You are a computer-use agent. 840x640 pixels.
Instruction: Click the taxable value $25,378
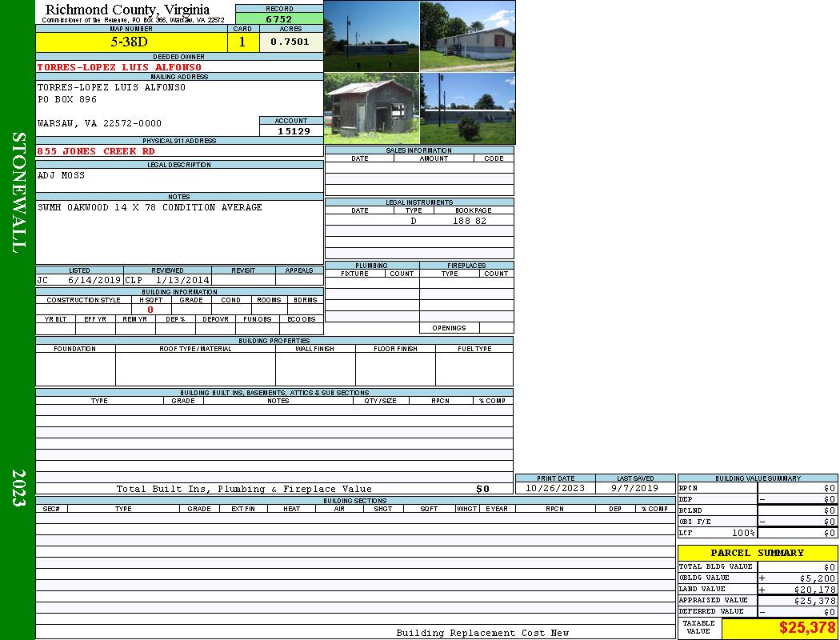[x=806, y=627]
